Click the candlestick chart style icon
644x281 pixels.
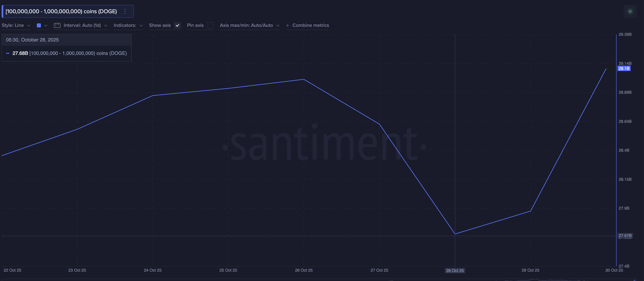tap(57, 25)
